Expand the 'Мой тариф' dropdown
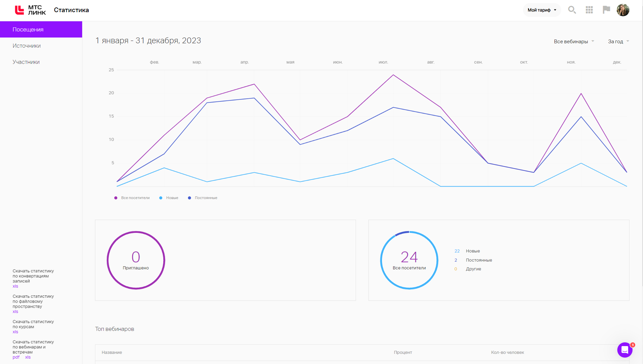This screenshot has height=364, width=643. (542, 10)
